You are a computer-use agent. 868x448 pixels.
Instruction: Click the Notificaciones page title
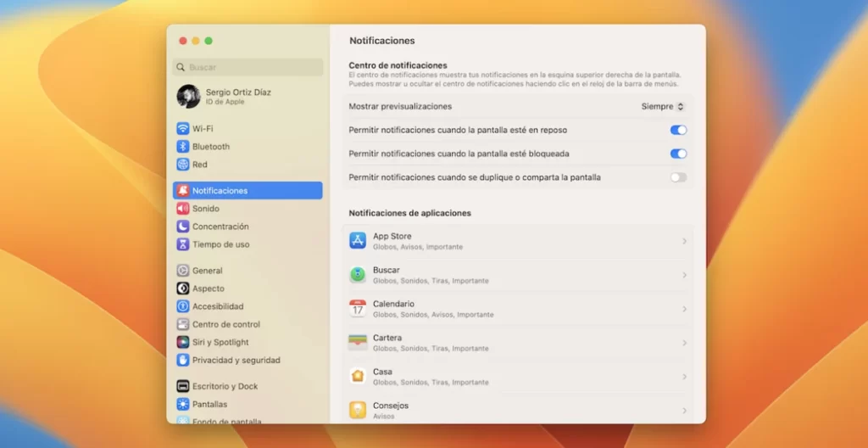click(382, 41)
